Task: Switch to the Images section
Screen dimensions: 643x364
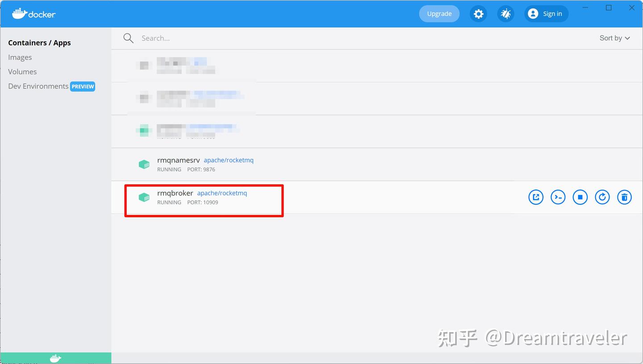Action: pos(20,57)
